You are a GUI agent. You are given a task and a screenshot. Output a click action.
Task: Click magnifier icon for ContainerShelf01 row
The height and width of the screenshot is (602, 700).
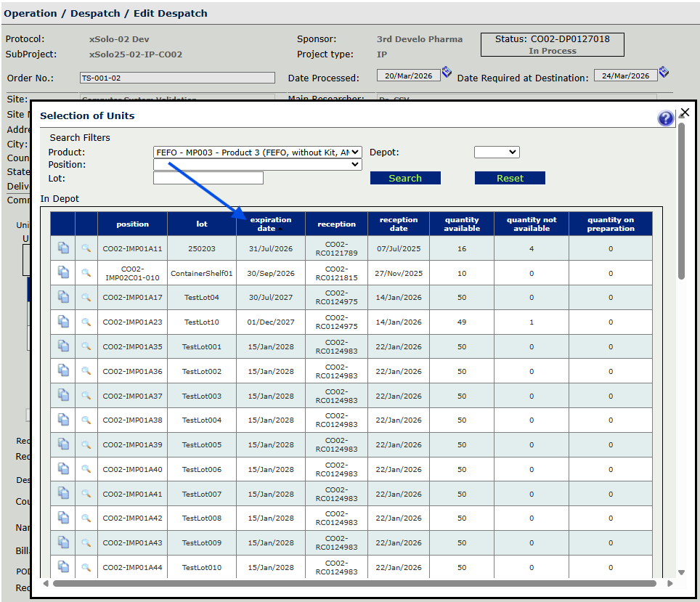(x=86, y=273)
